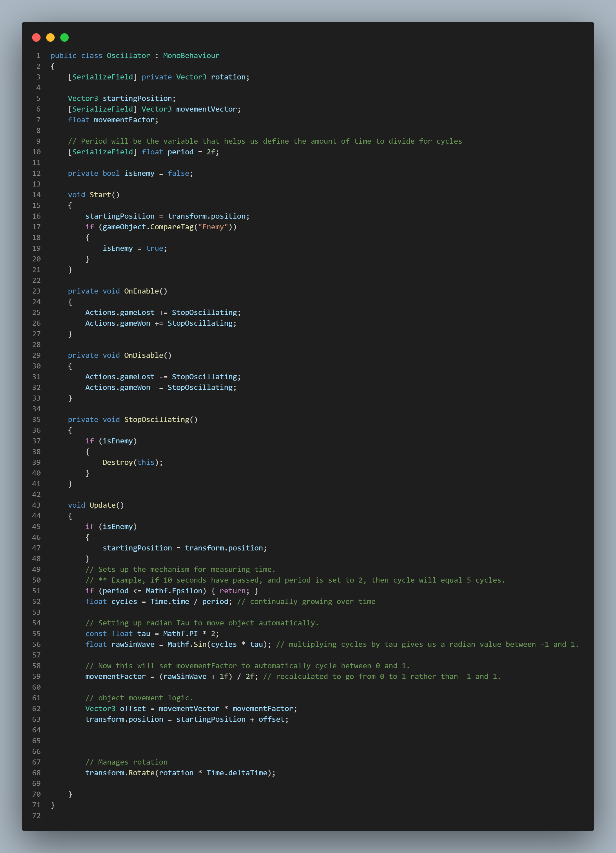Screen dimensions: 616x853
Task: Click 'rawSinWave' variable on line 56
Action: tap(133, 644)
